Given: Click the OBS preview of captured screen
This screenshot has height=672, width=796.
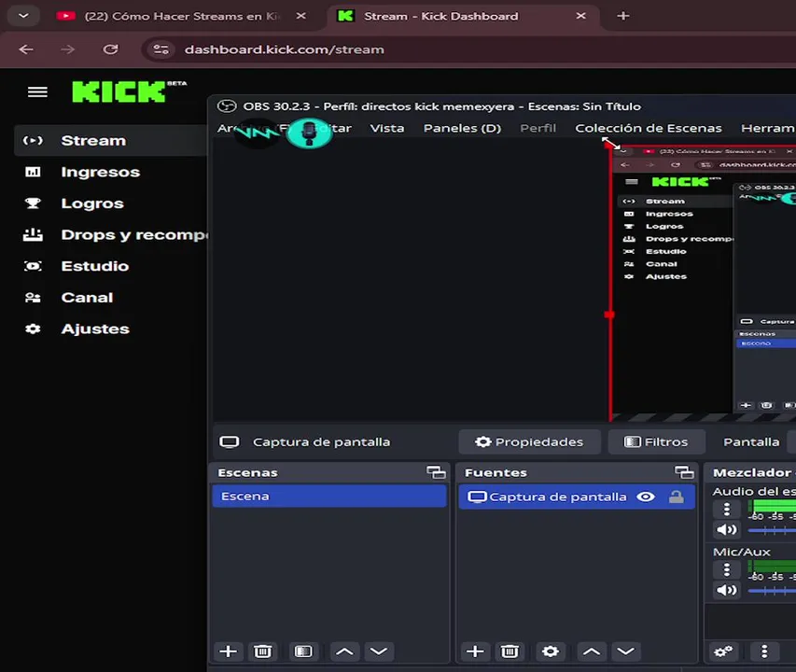Looking at the screenshot, I should [704, 282].
